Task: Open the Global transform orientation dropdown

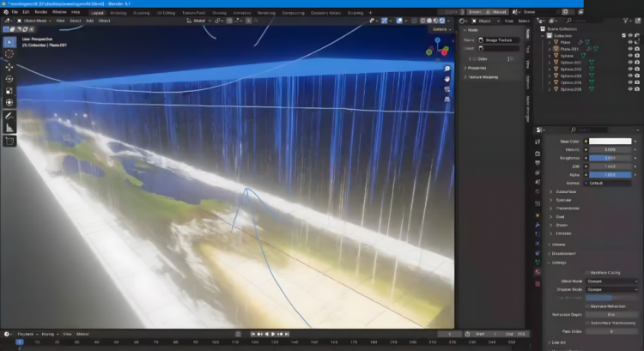Action: pyautogui.click(x=199, y=21)
